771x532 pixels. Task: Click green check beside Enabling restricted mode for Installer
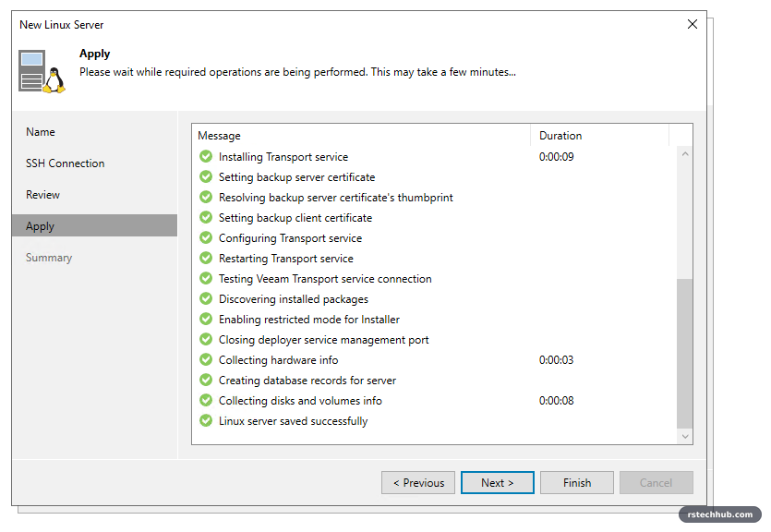[x=206, y=319]
